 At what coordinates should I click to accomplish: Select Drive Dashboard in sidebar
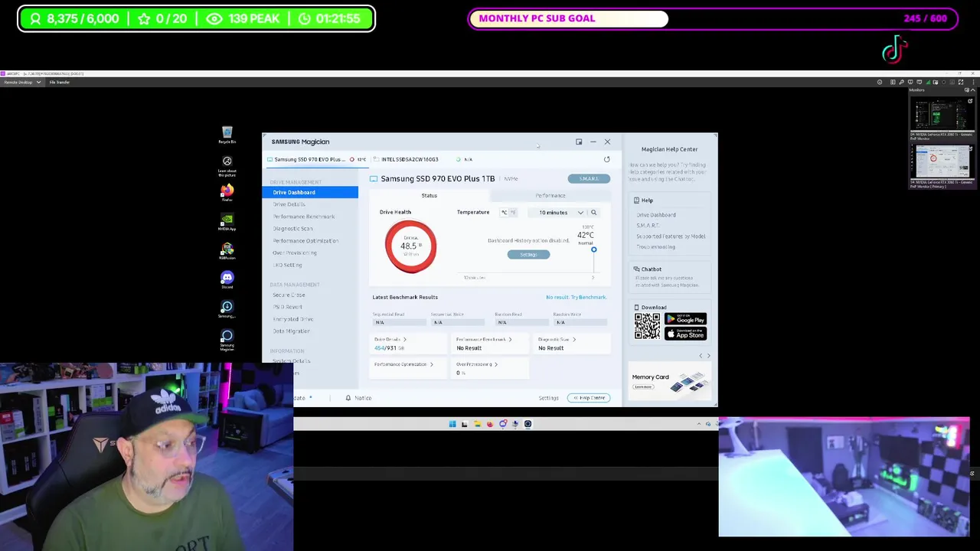(x=310, y=192)
